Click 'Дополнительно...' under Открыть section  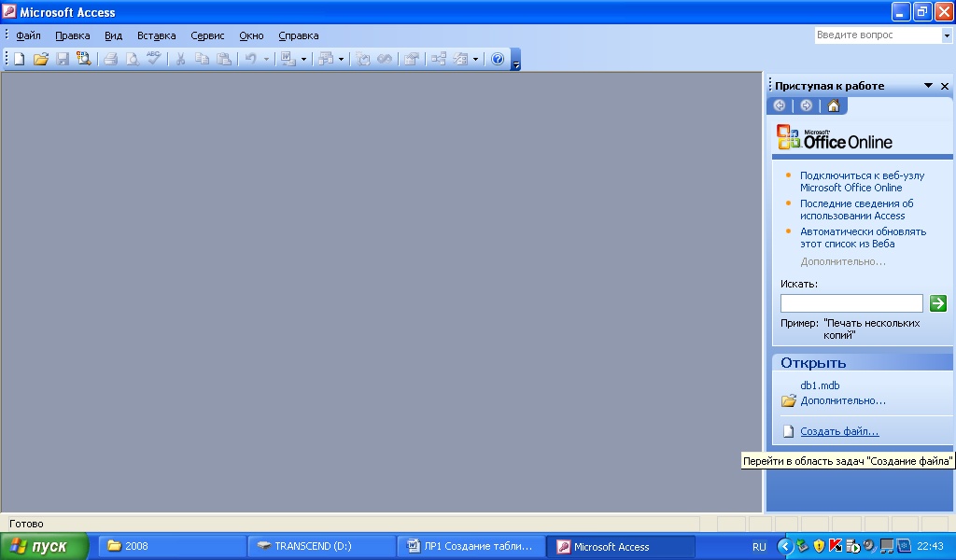(843, 401)
